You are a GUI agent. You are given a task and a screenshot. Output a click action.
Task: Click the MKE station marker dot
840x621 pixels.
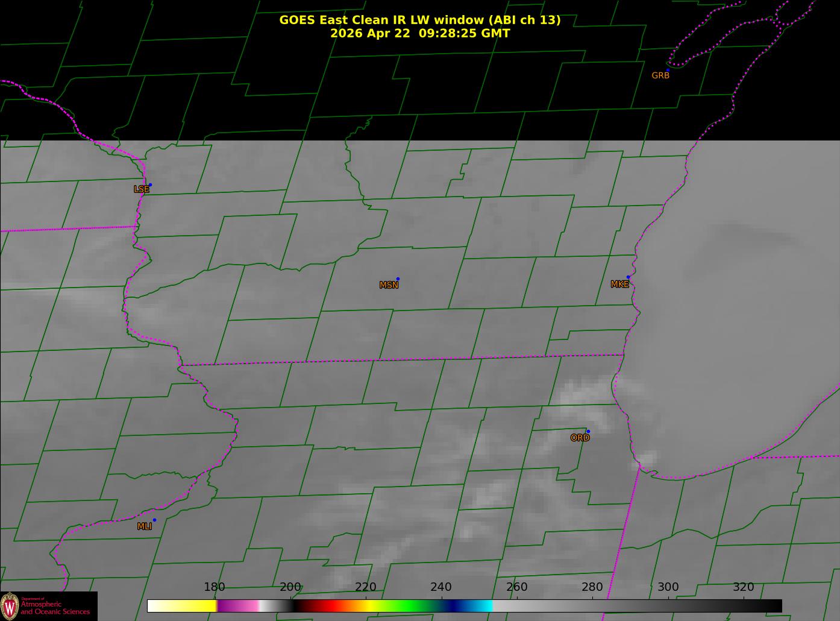(x=628, y=277)
